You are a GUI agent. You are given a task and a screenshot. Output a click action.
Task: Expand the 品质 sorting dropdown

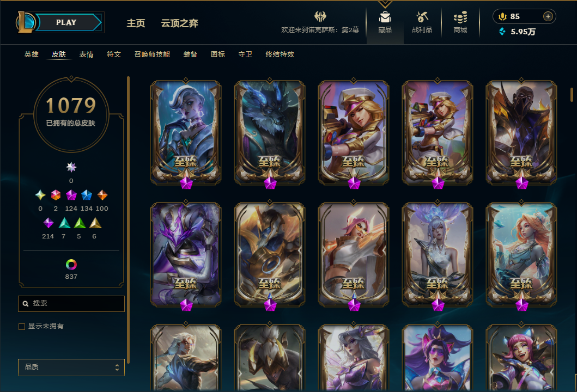pos(71,367)
